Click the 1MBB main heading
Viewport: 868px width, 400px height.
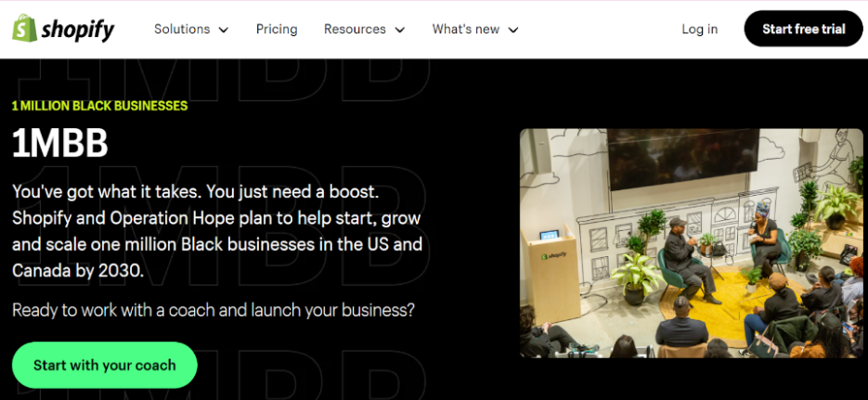[x=60, y=144]
